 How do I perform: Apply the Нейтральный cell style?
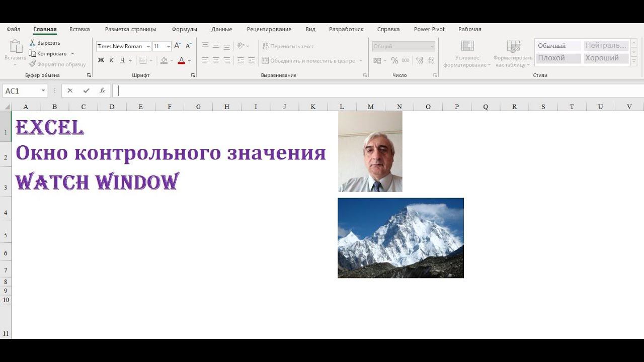click(x=606, y=46)
